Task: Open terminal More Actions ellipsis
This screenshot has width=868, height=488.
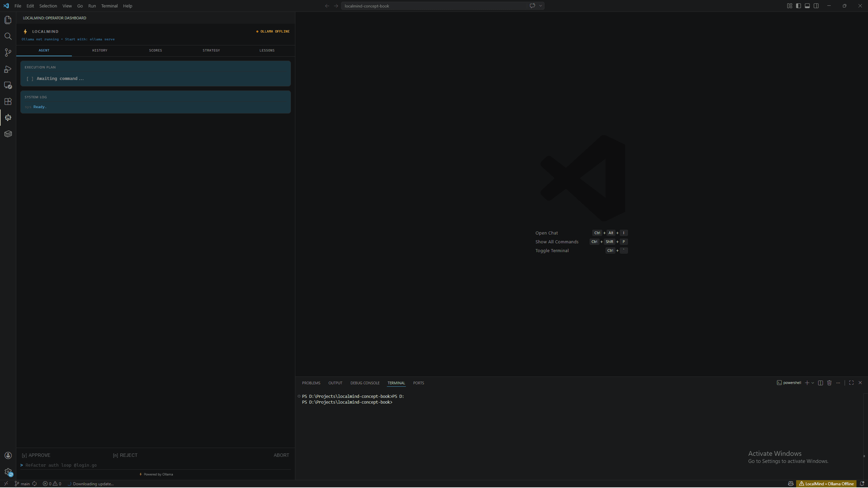Action: point(838,383)
